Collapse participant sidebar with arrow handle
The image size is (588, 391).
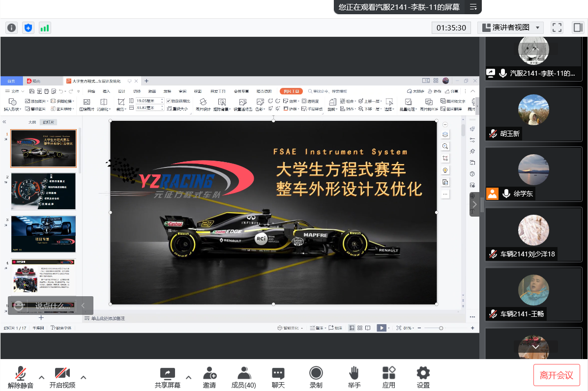click(x=474, y=204)
